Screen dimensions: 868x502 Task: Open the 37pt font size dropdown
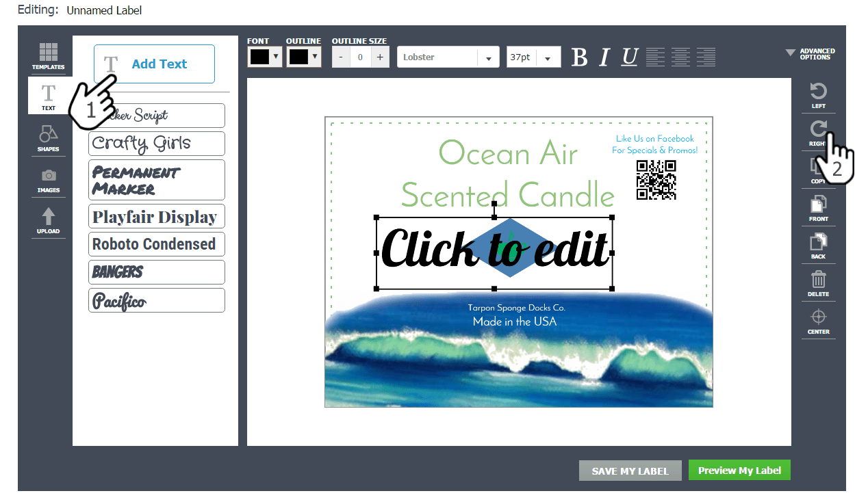pos(549,57)
